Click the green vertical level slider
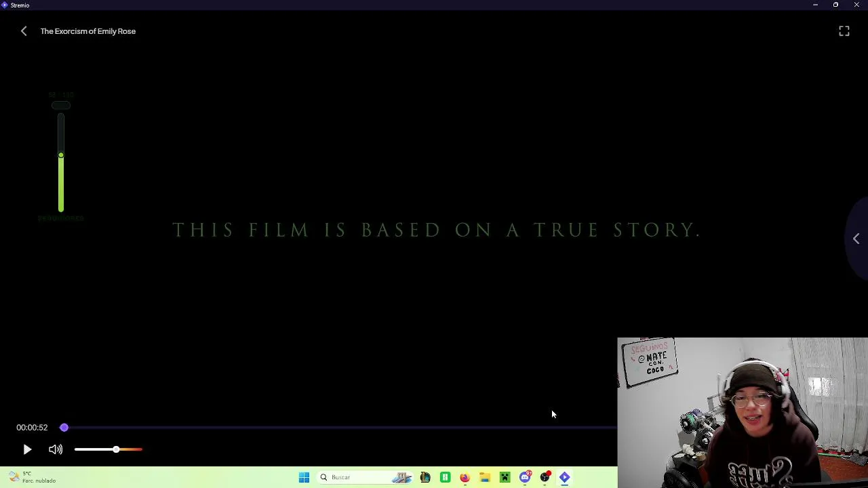This screenshot has height=488, width=868. [61, 163]
